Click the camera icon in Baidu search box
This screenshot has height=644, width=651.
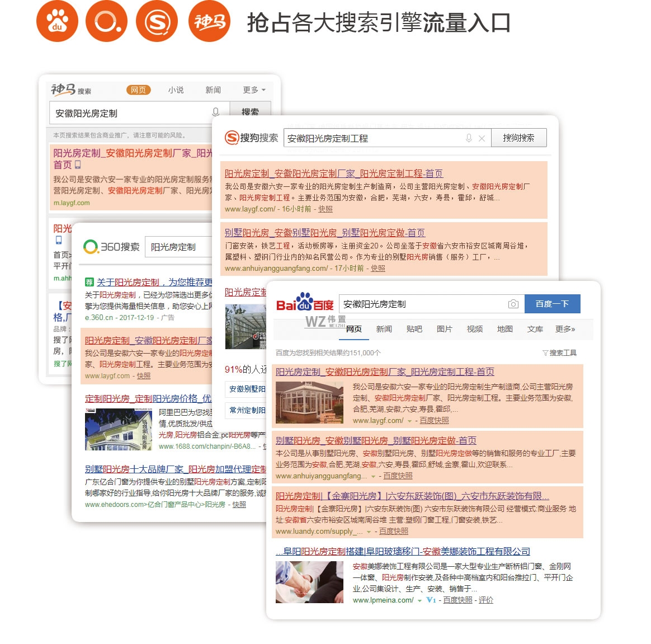coord(513,304)
